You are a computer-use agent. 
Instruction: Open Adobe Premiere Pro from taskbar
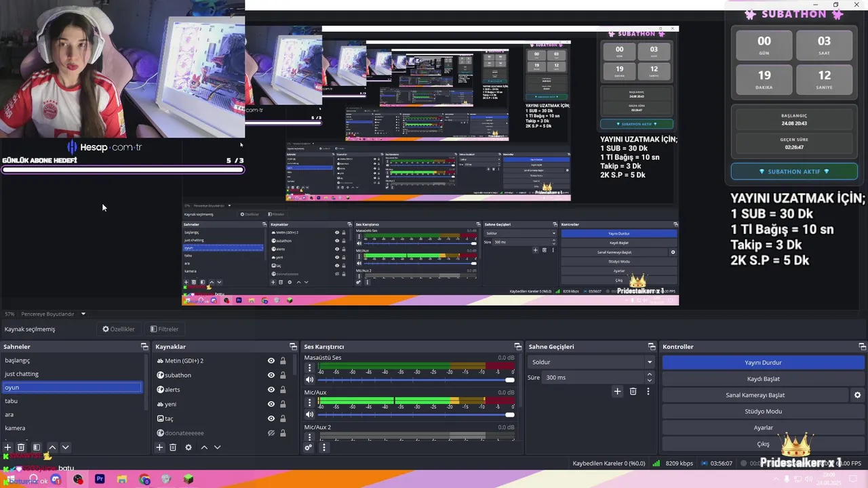pos(100,479)
